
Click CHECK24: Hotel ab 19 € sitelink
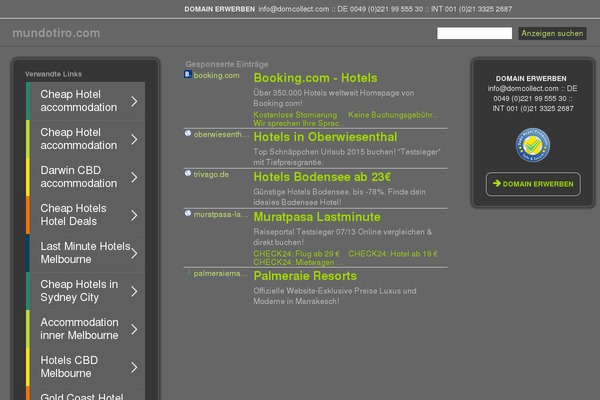click(x=393, y=254)
